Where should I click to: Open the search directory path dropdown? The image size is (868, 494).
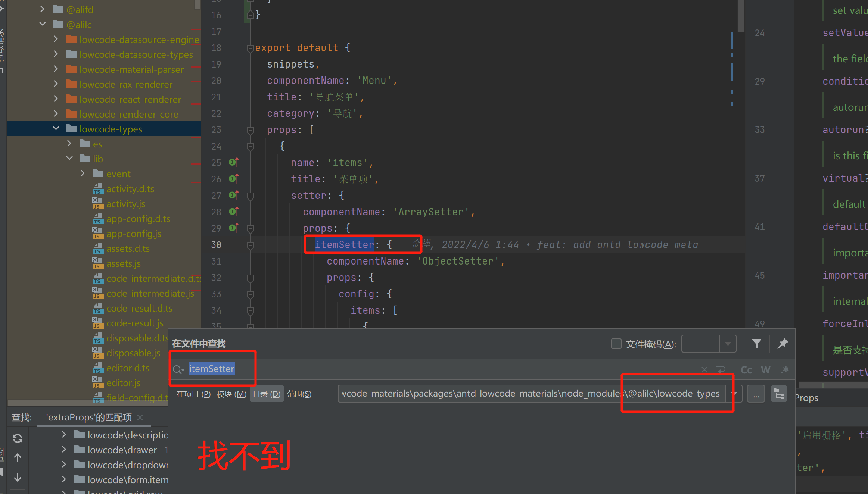734,393
